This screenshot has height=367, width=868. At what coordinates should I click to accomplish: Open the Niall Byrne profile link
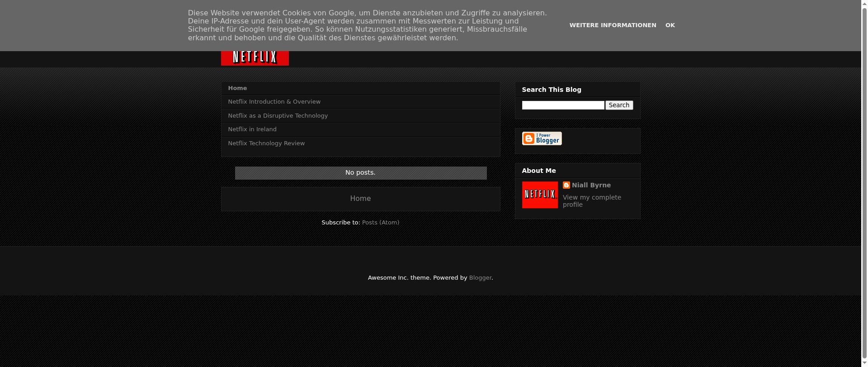[x=591, y=185]
